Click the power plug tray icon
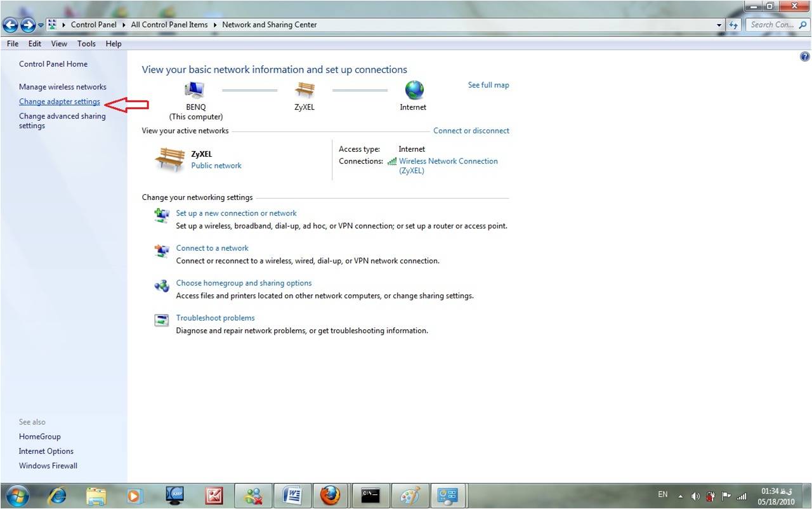 (711, 496)
